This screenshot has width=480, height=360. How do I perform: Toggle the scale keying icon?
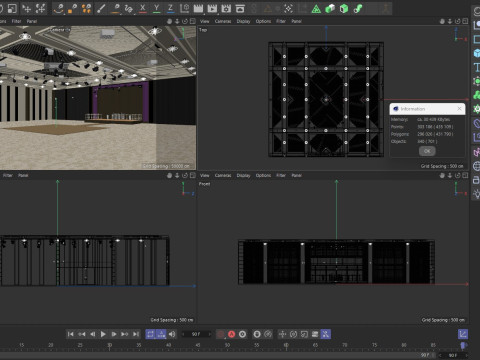[x=304, y=334]
